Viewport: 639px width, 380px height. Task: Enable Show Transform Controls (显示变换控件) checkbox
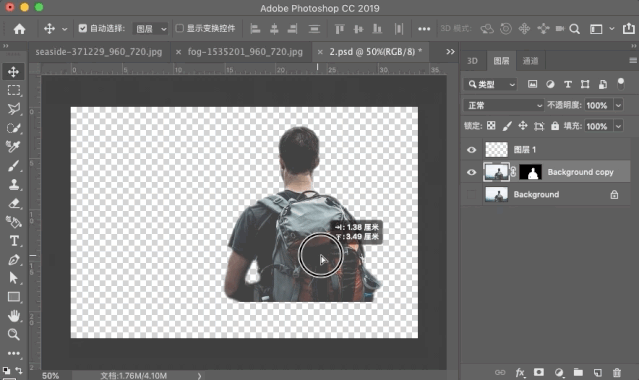[x=179, y=28]
